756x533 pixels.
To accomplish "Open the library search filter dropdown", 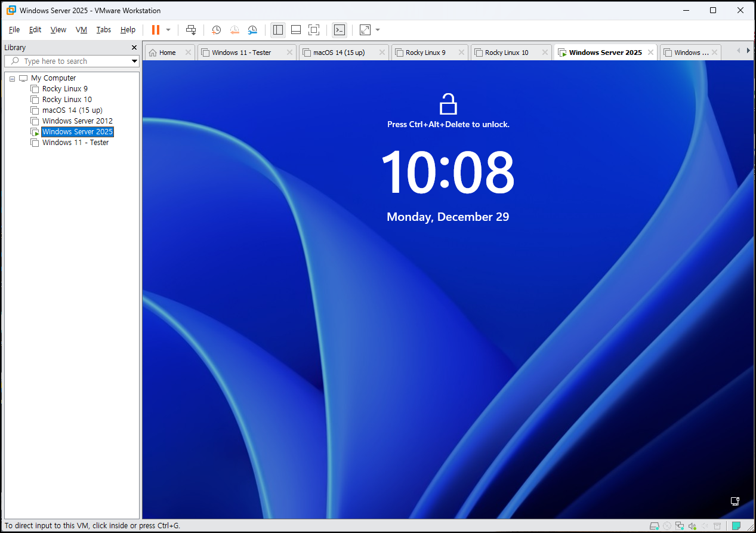I will point(134,61).
